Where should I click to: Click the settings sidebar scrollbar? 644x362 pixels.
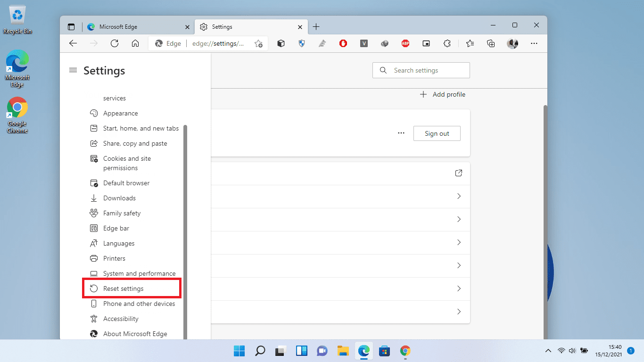pos(185,232)
